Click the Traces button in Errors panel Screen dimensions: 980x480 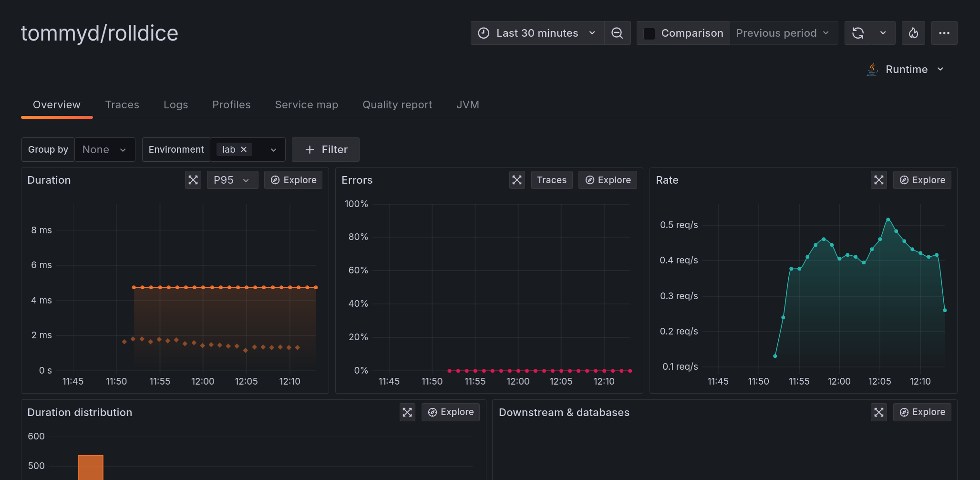(x=552, y=180)
